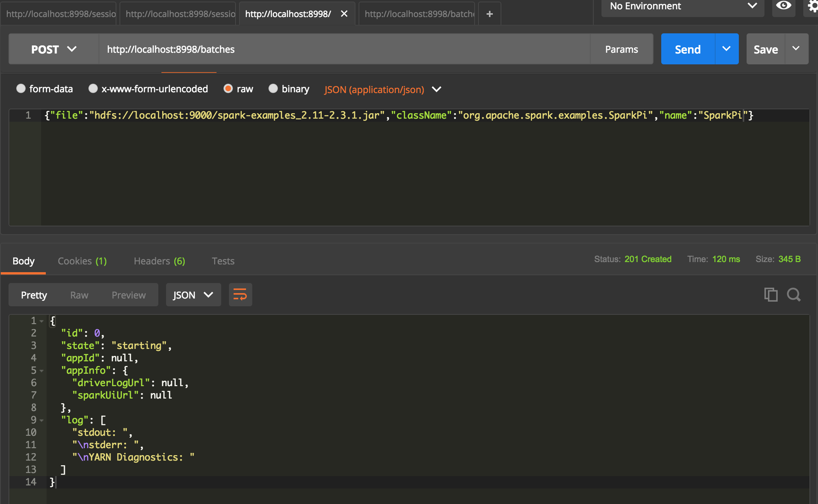This screenshot has width=818, height=504.
Task: Open the response JSON format dropdown
Action: (193, 295)
